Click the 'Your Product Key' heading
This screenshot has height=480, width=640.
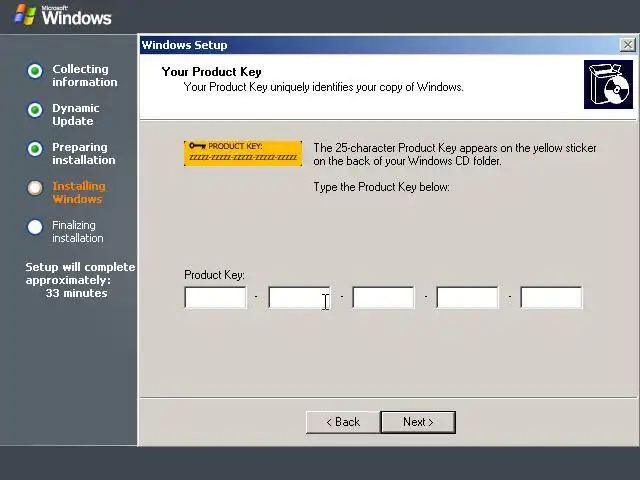tap(211, 72)
